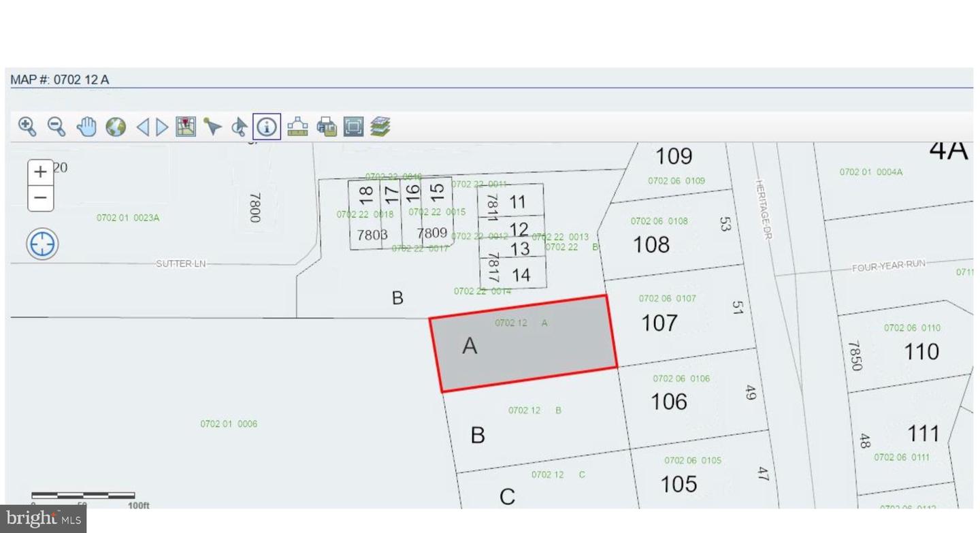Choose the arrow select tool
Screen dimensions: 980x533
pyautogui.click(x=213, y=127)
